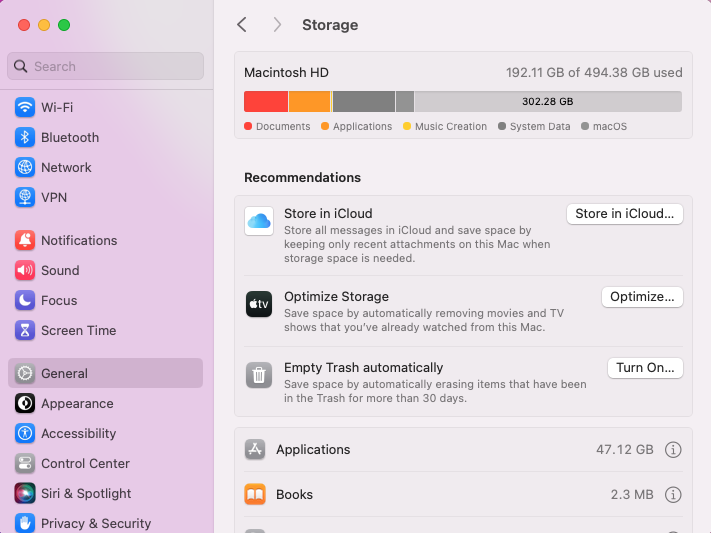
Task: Open the Bluetooth label in sidebar
Action: (x=70, y=137)
